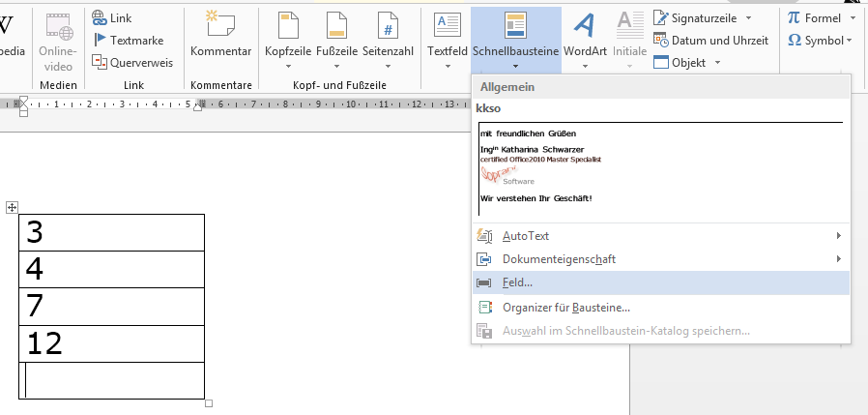Open the Fußzeile dropdown
Image resolution: width=868 pixels, height=415 pixels.
[336, 38]
